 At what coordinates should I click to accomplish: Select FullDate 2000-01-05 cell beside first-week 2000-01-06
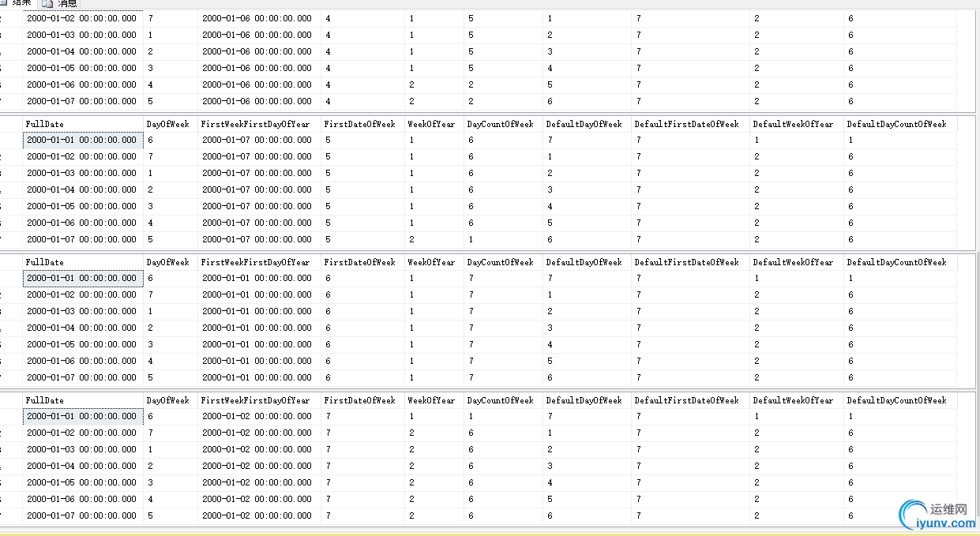click(x=83, y=68)
